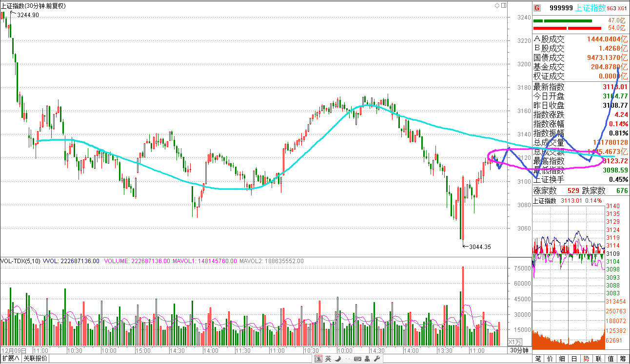The image size is (630, 364).
Task: Select the 笔 tab in bottom right
Action: 538,359
